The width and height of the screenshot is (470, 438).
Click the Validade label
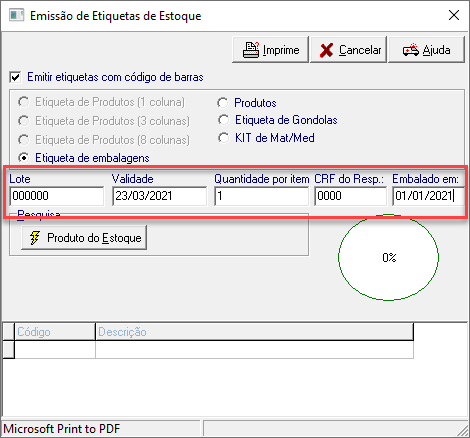(133, 179)
